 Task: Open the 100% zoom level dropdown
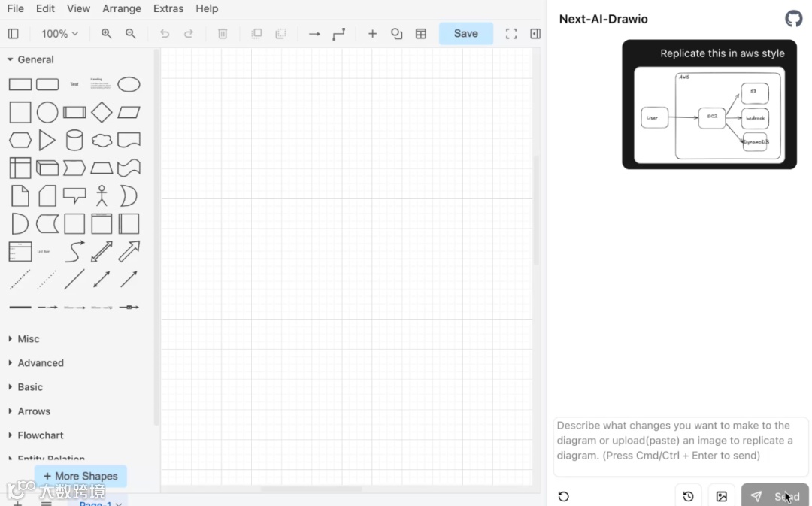(59, 34)
